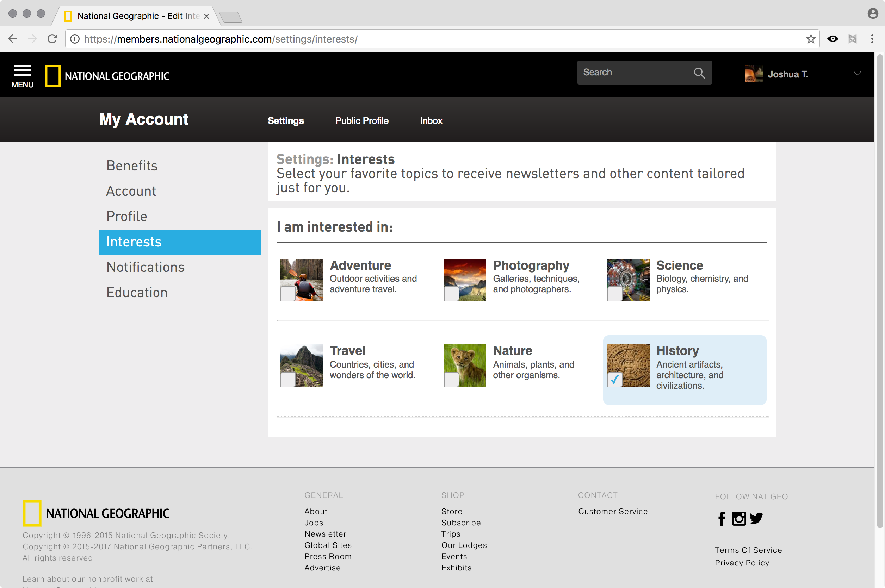
Task: Expand the Joshua T. user dropdown
Action: pyautogui.click(x=857, y=74)
